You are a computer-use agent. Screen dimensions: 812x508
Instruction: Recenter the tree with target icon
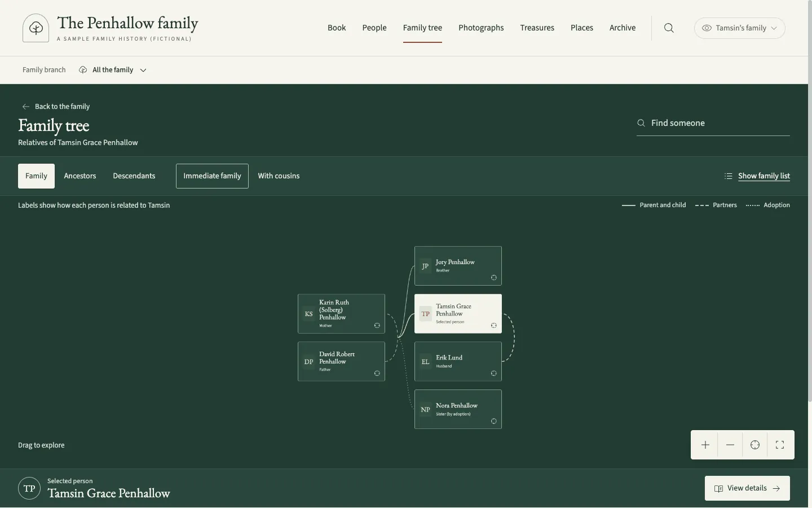(755, 445)
